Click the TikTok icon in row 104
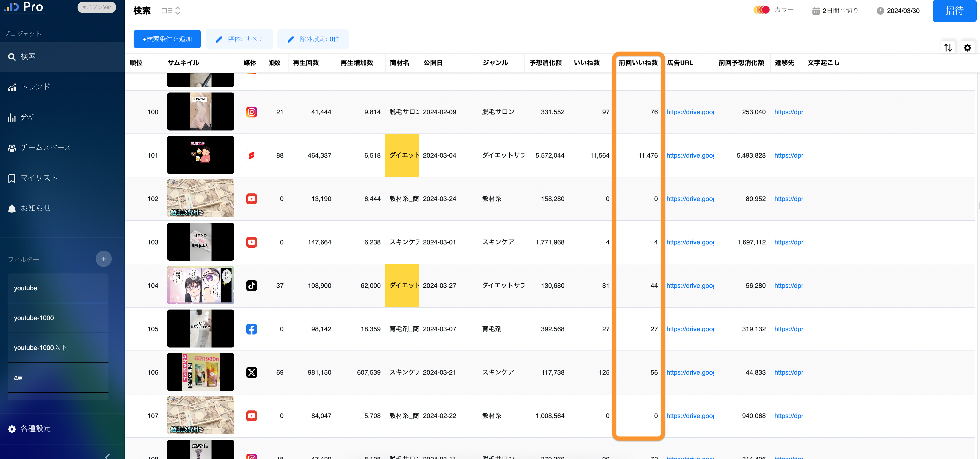 pos(251,285)
